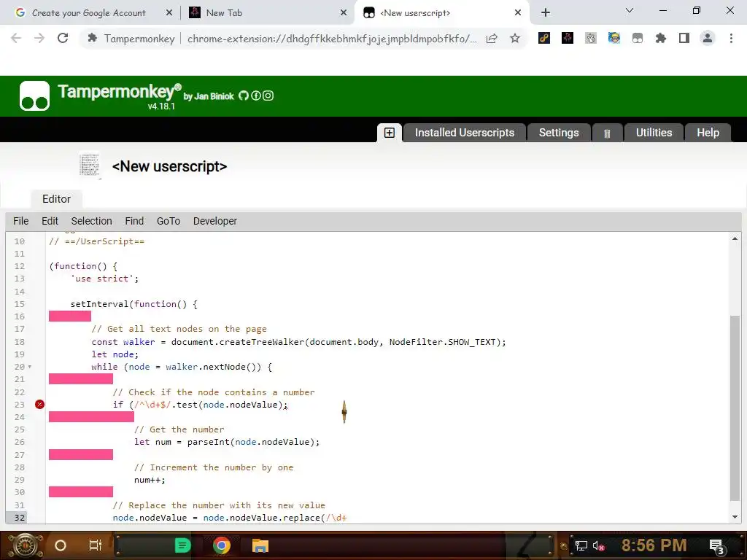Click the blue-haired avatar extension icon
Screen dimensions: 747x560
[x=614, y=38]
